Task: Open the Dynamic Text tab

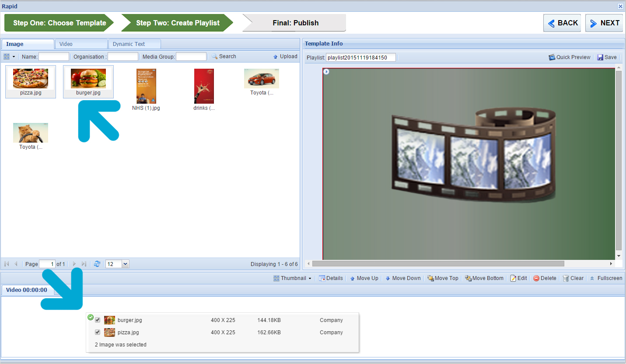Action: [x=134, y=44]
